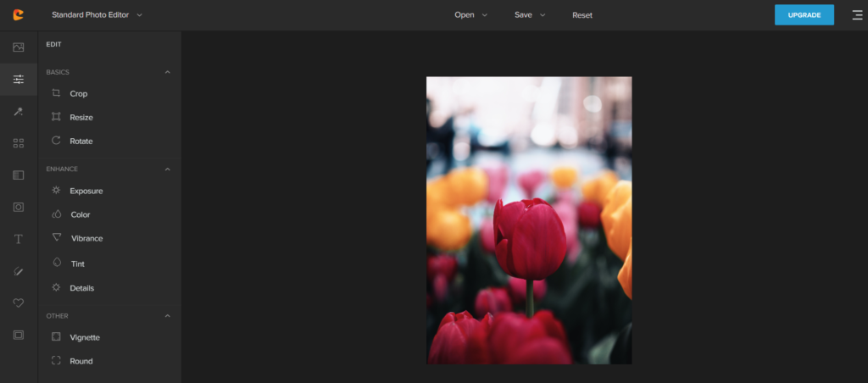Collapse the Basics section chevron

168,72
